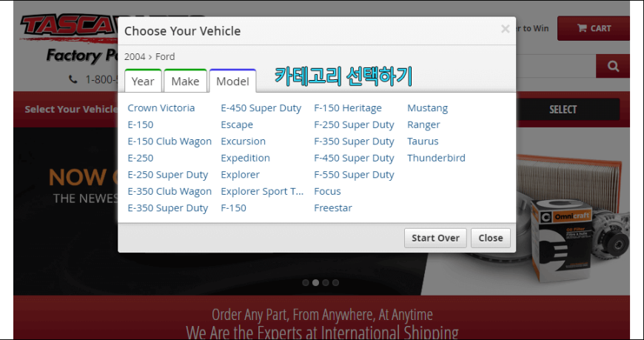Pick the Expedition model
The height and width of the screenshot is (340, 644).
(x=245, y=158)
